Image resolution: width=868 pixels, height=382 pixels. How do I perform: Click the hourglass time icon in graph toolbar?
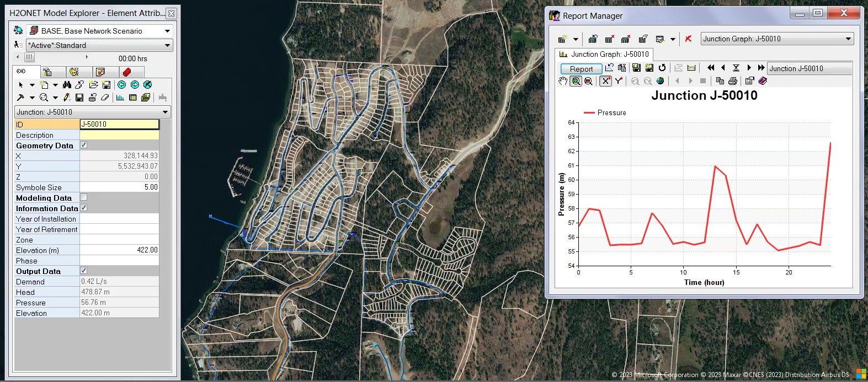click(736, 68)
